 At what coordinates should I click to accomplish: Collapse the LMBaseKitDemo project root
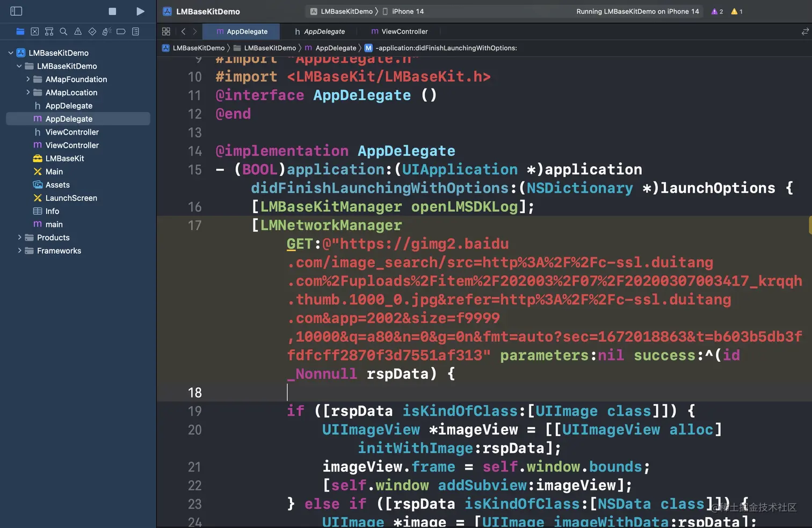(x=11, y=53)
